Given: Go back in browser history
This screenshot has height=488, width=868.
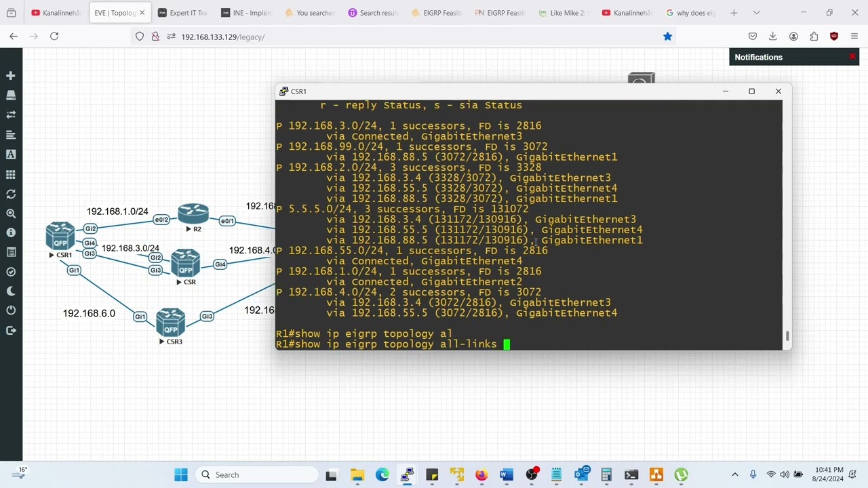Looking at the screenshot, I should 14,37.
